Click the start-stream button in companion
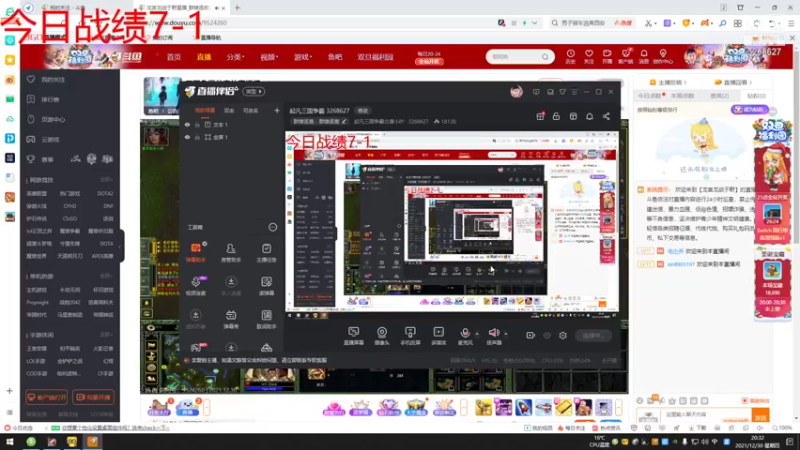The width and height of the screenshot is (800, 450). click(x=593, y=335)
